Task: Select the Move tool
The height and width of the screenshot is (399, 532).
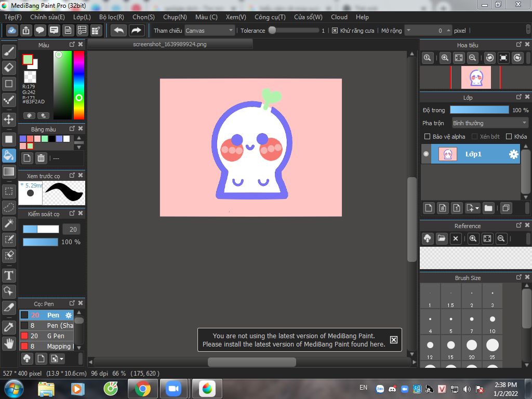Action: click(x=9, y=119)
